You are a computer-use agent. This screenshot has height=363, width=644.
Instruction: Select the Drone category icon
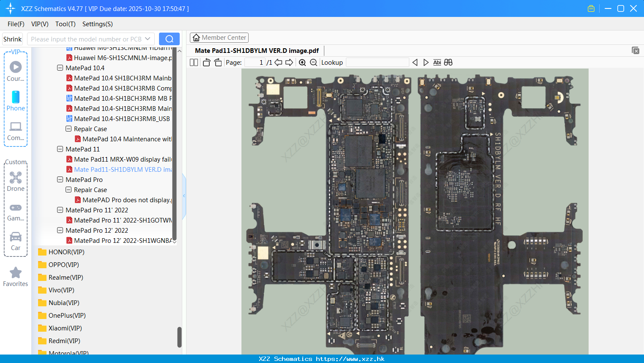click(x=16, y=181)
